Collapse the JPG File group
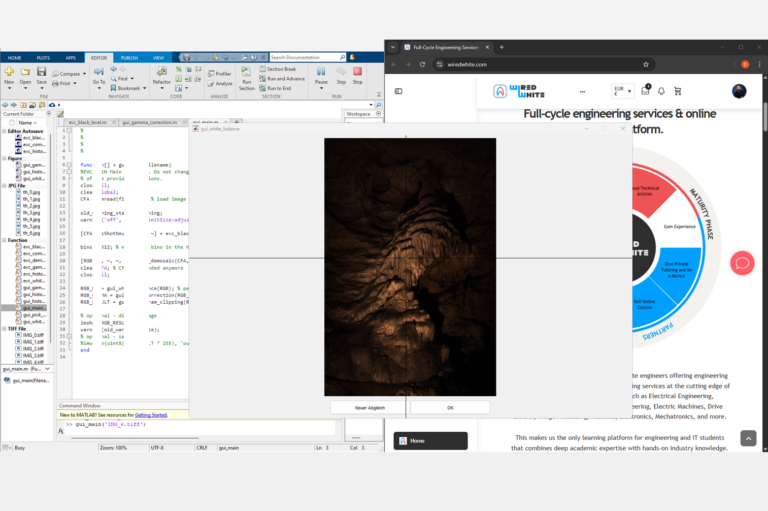The height and width of the screenshot is (511, 768). point(4,186)
